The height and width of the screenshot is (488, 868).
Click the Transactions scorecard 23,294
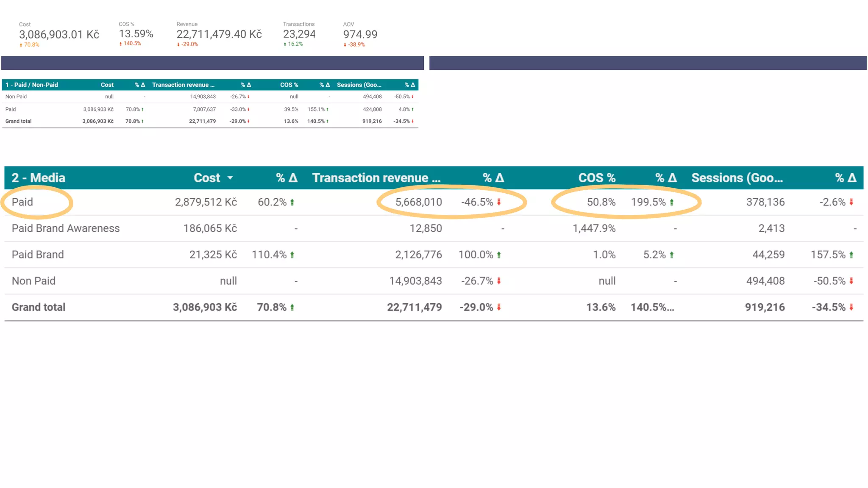tap(299, 34)
